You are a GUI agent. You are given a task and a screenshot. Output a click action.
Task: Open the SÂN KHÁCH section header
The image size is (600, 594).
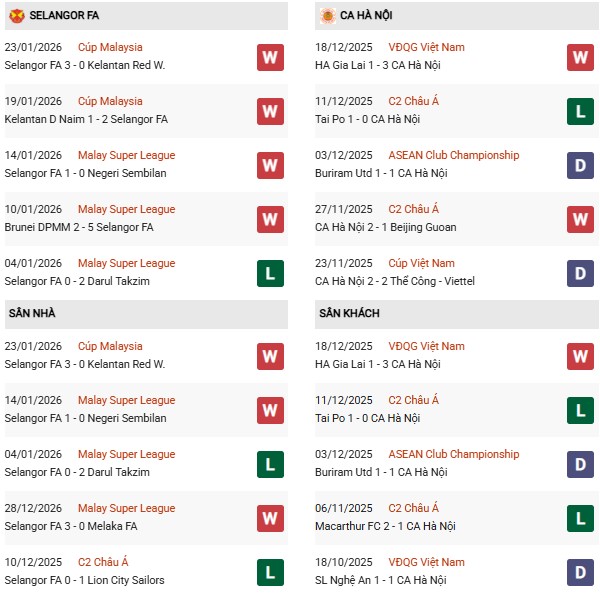pyautogui.click(x=349, y=314)
